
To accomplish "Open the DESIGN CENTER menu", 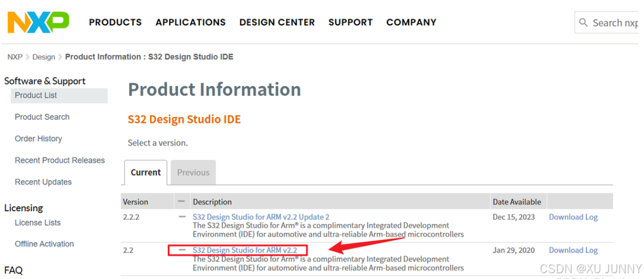I will (x=277, y=22).
